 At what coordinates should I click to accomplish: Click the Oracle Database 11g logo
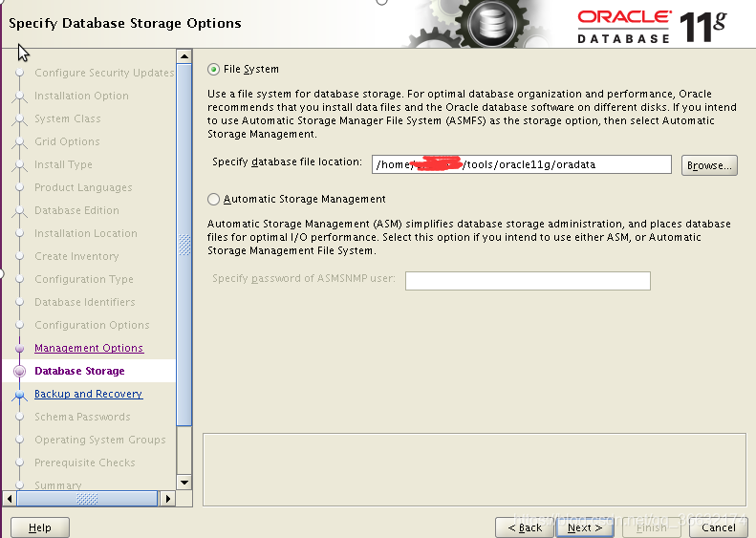(x=652, y=27)
